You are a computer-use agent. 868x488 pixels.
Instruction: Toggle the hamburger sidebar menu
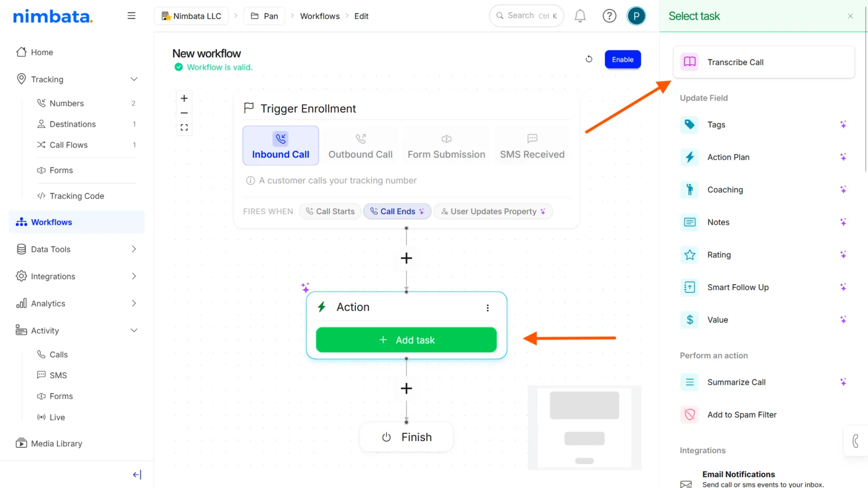[131, 16]
